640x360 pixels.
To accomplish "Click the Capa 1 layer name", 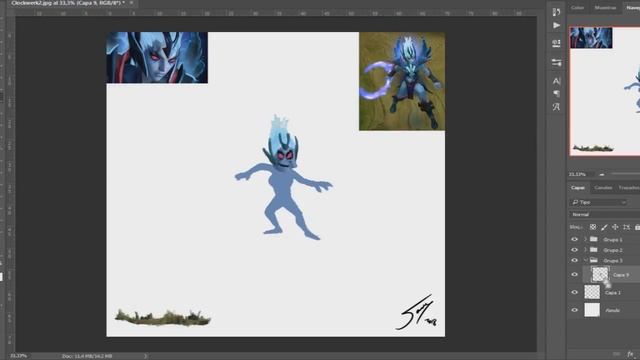I will (x=613, y=293).
